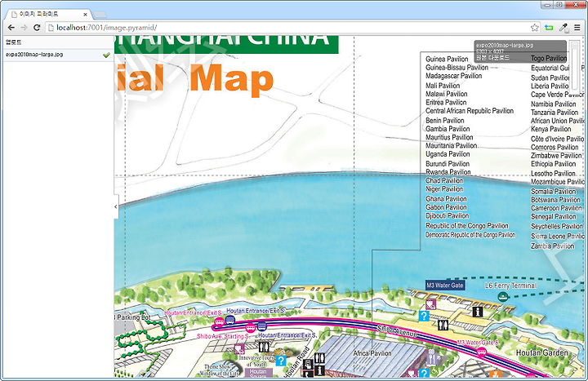This screenshot has height=381, width=588.
Task: Click Zambia Pavilion in the pavilion list
Action: coord(552,246)
